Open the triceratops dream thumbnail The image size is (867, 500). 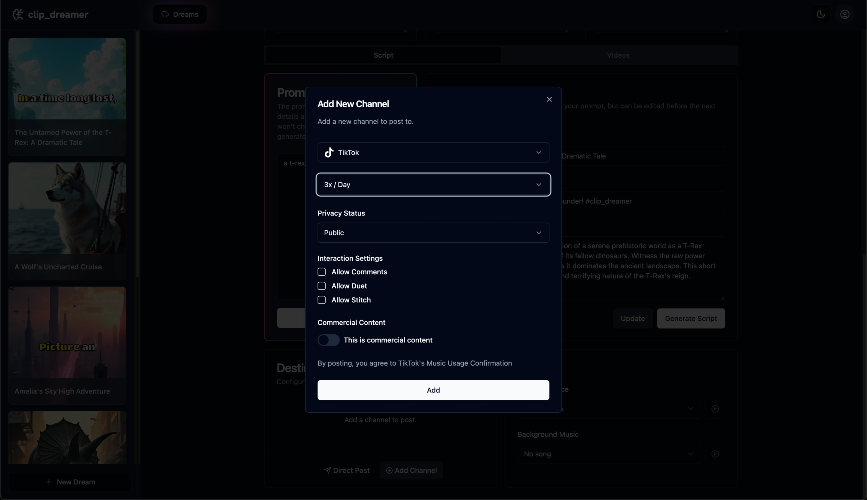pos(67,437)
